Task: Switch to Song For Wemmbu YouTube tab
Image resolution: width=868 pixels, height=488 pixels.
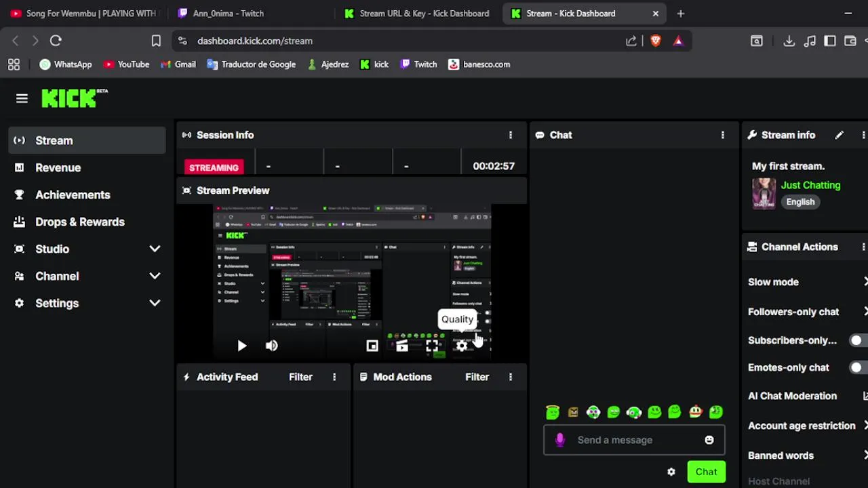Action: pyautogui.click(x=84, y=14)
